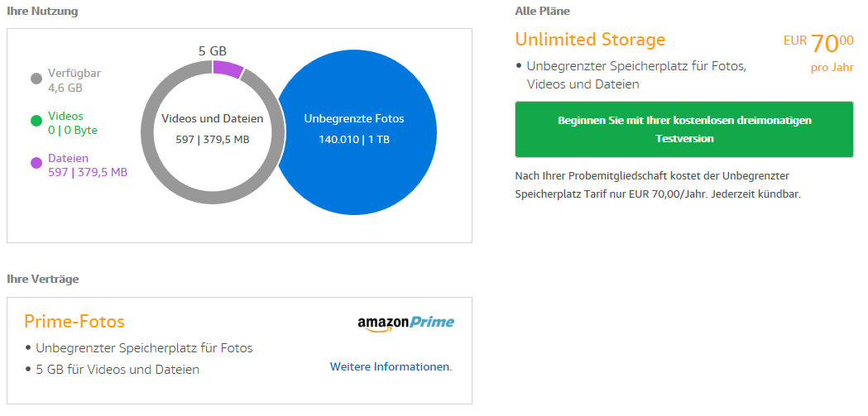Click the EUR 70,00 pro Jahr price
The width and height of the screenshot is (868, 416).
coord(819,51)
